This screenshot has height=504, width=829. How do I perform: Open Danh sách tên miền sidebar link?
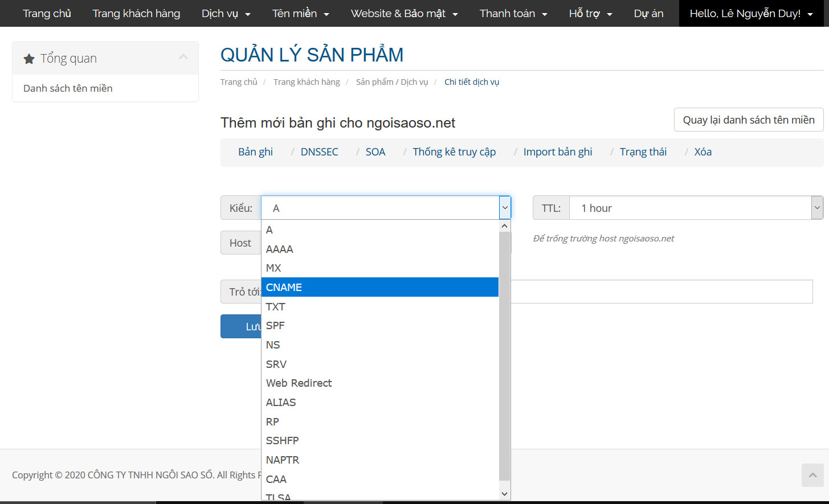coord(68,88)
